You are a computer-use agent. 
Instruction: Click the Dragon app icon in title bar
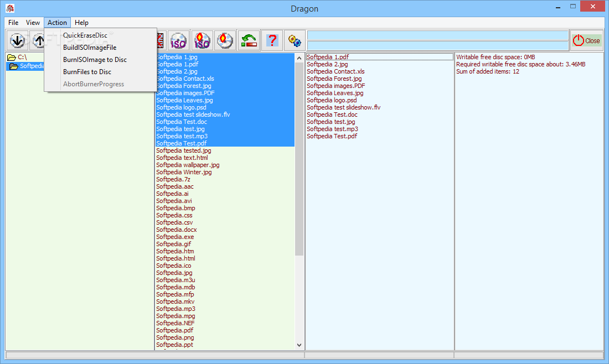(x=10, y=8)
